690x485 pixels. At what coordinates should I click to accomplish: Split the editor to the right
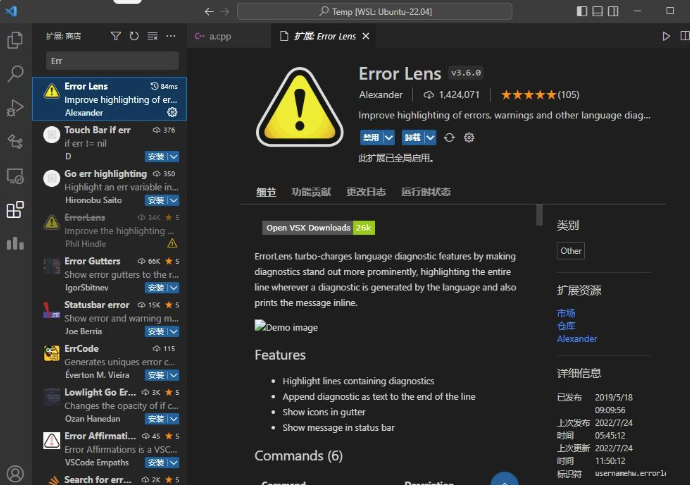pyautogui.click(x=685, y=36)
